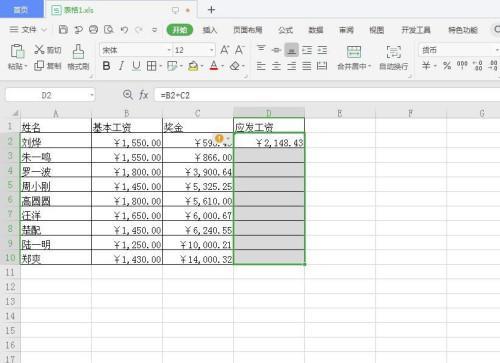
Task: Switch to the 页面布局 ribbon tab
Action: 248,30
